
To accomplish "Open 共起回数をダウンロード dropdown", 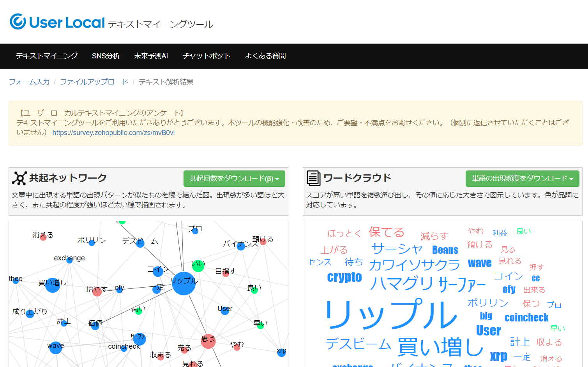I will point(234,179).
